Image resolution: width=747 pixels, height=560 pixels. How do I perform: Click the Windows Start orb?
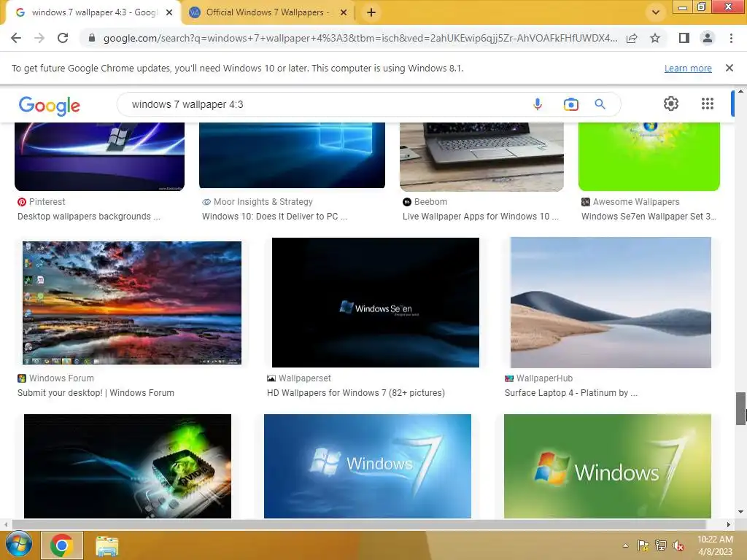pyautogui.click(x=18, y=545)
